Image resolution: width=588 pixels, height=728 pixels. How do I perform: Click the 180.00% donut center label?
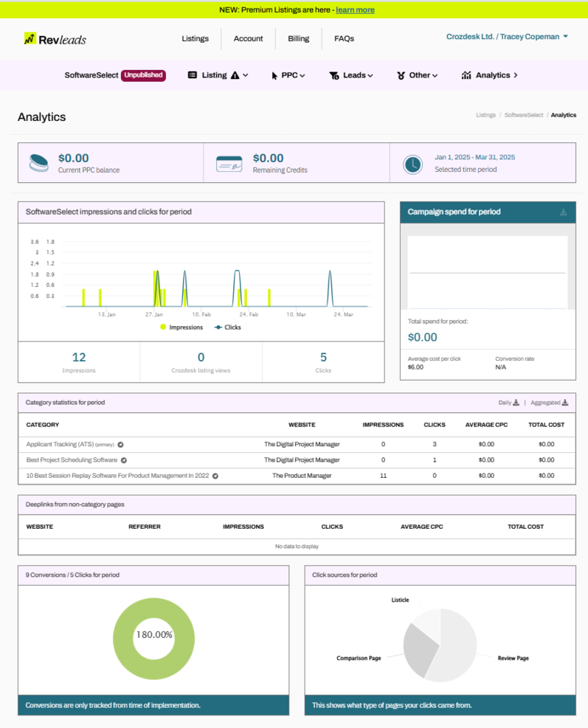pos(154,634)
